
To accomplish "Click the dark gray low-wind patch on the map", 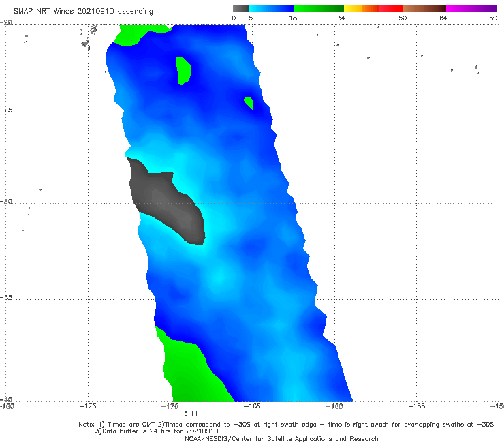I will (167, 202).
